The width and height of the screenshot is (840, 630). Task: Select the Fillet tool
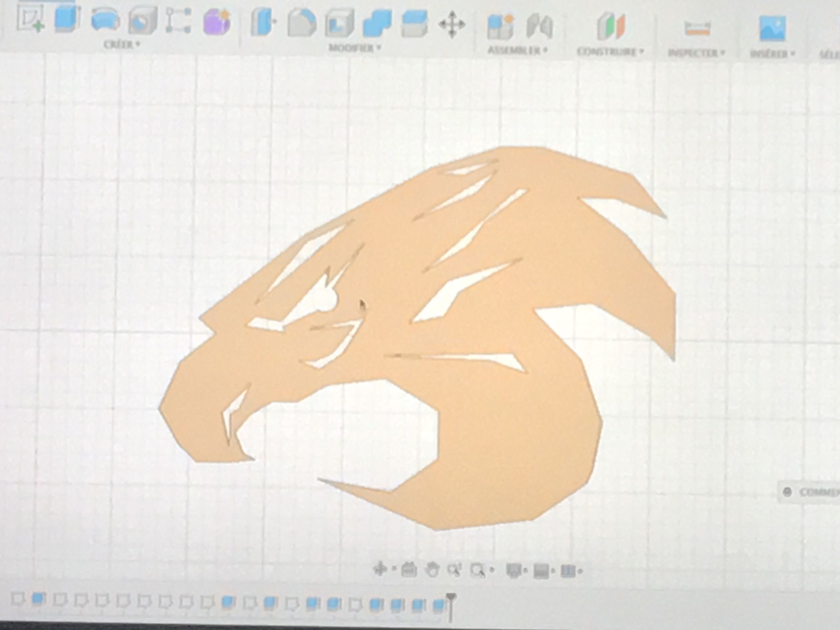302,23
